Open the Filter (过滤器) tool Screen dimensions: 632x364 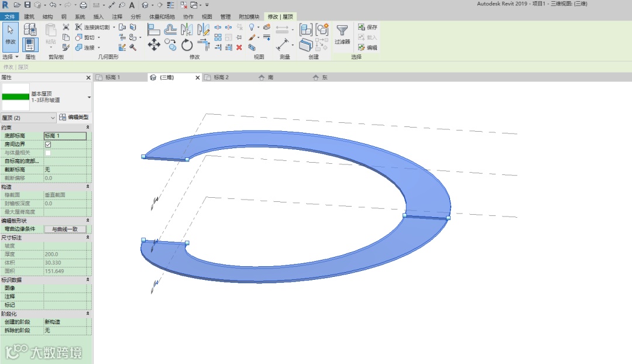(x=342, y=35)
